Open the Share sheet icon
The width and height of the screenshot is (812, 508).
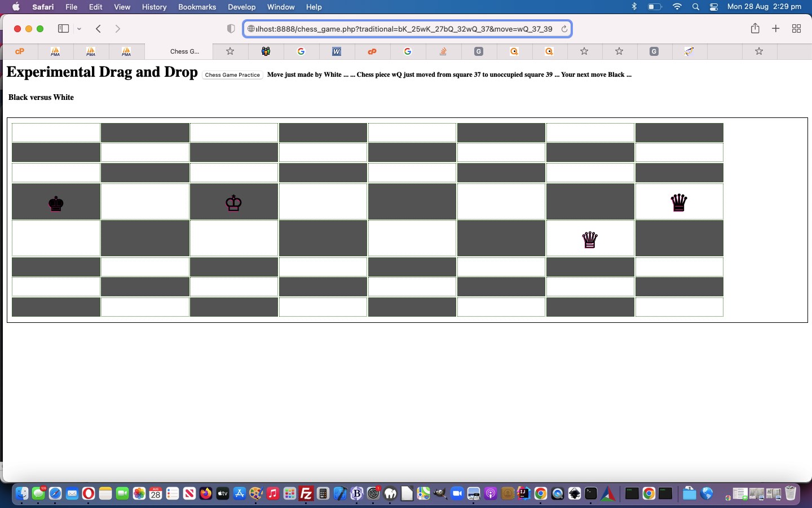tap(755, 28)
